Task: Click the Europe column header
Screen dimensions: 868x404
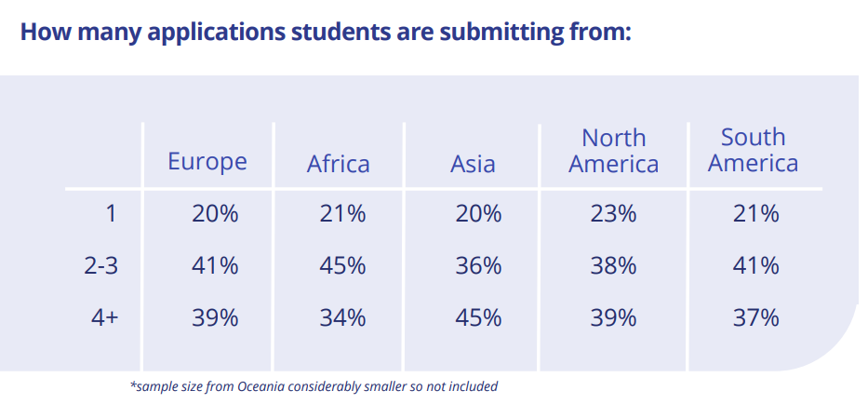Action: [207, 162]
